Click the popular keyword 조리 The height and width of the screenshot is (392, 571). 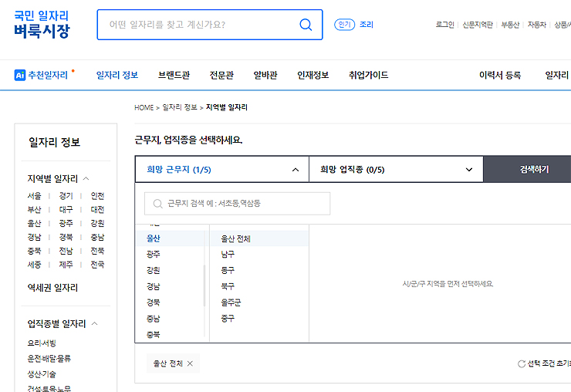366,25
